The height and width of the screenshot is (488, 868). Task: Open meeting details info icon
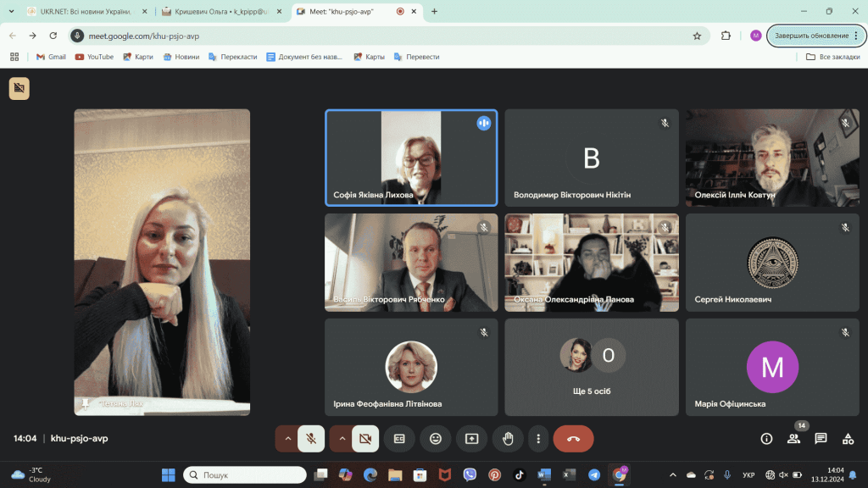coord(766,439)
